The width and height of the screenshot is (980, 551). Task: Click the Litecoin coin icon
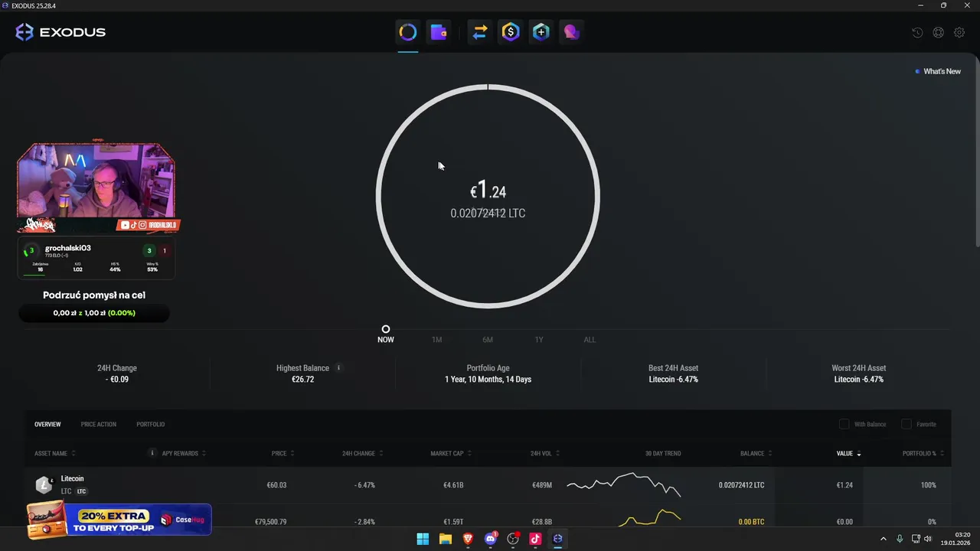click(x=44, y=485)
